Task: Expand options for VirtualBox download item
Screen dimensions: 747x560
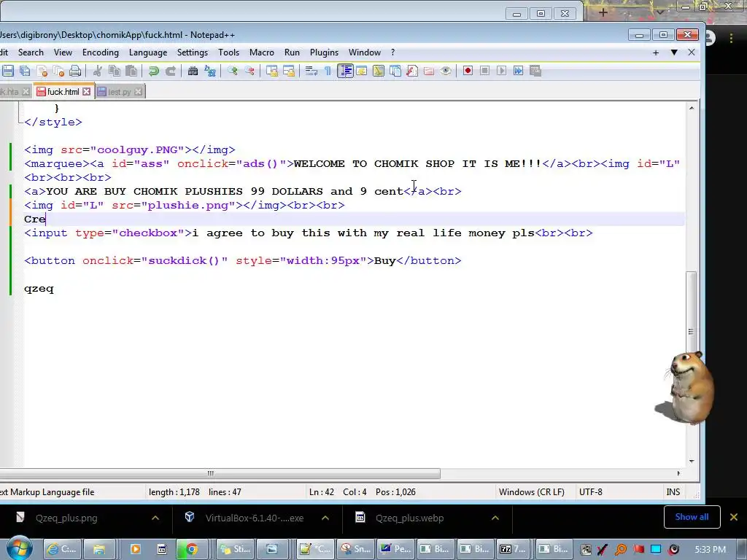Action: [325, 518]
